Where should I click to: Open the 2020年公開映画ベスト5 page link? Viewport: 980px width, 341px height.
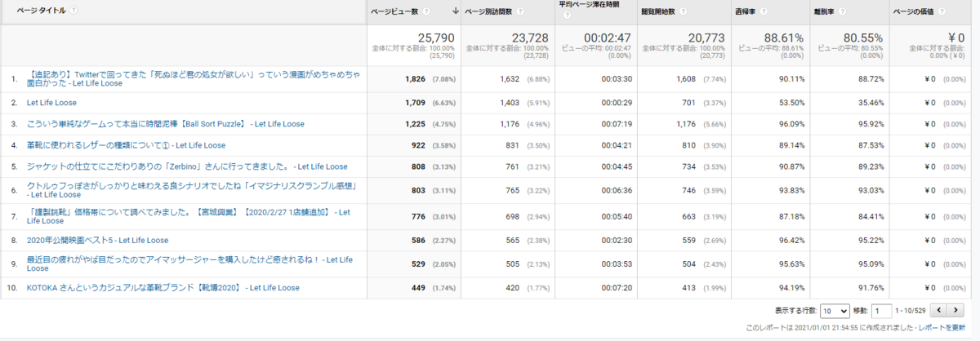(97, 241)
